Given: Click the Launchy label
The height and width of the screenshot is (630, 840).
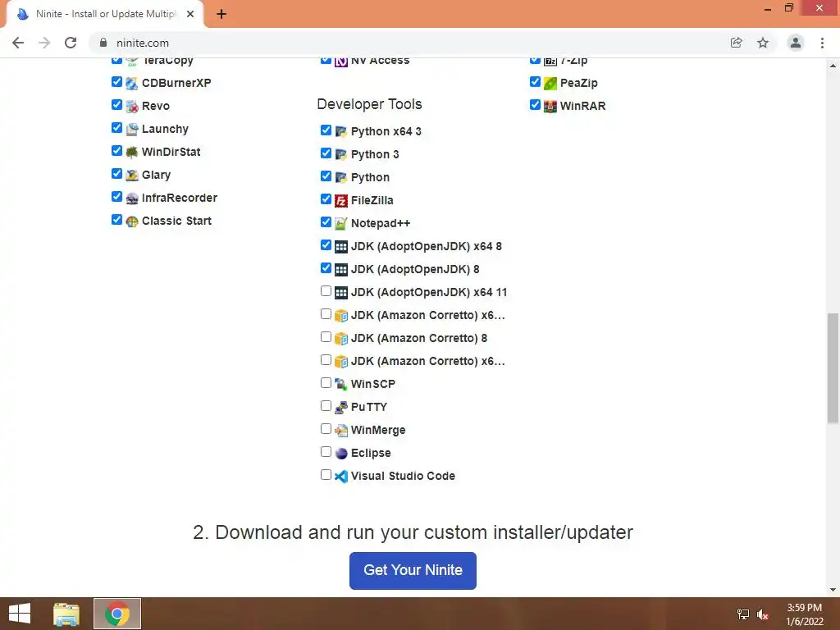Looking at the screenshot, I should click(165, 129).
